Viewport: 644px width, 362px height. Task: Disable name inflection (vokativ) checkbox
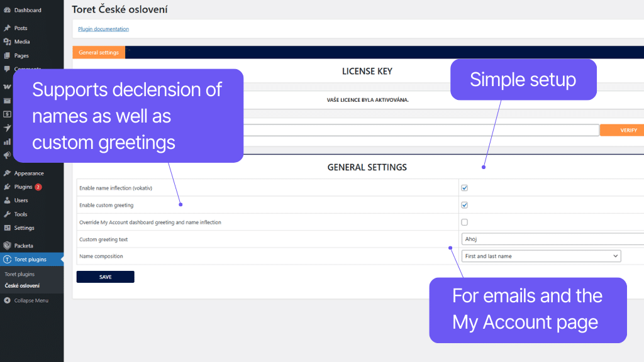(464, 188)
